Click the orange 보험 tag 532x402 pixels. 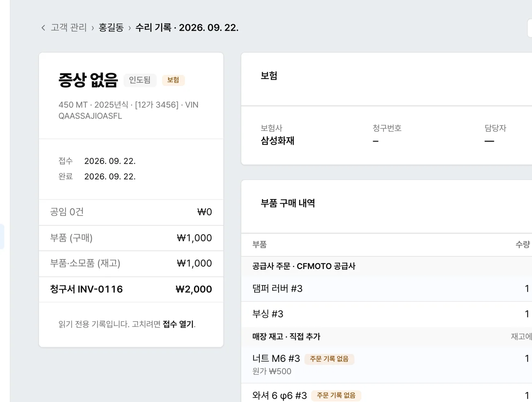(x=173, y=80)
